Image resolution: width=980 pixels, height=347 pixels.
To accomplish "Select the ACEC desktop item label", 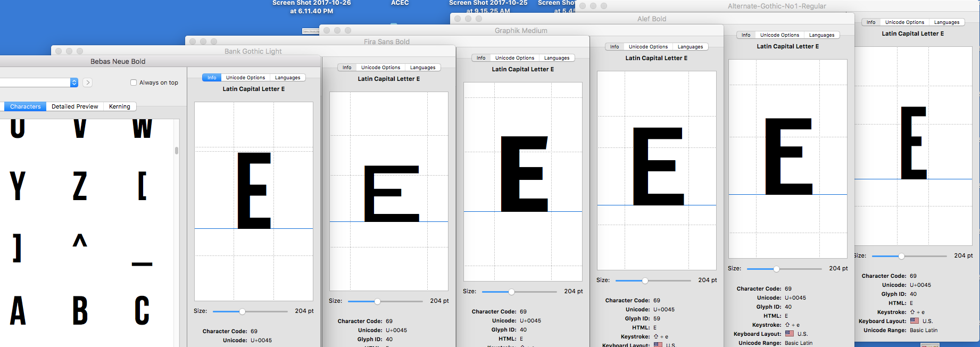I will click(400, 3).
